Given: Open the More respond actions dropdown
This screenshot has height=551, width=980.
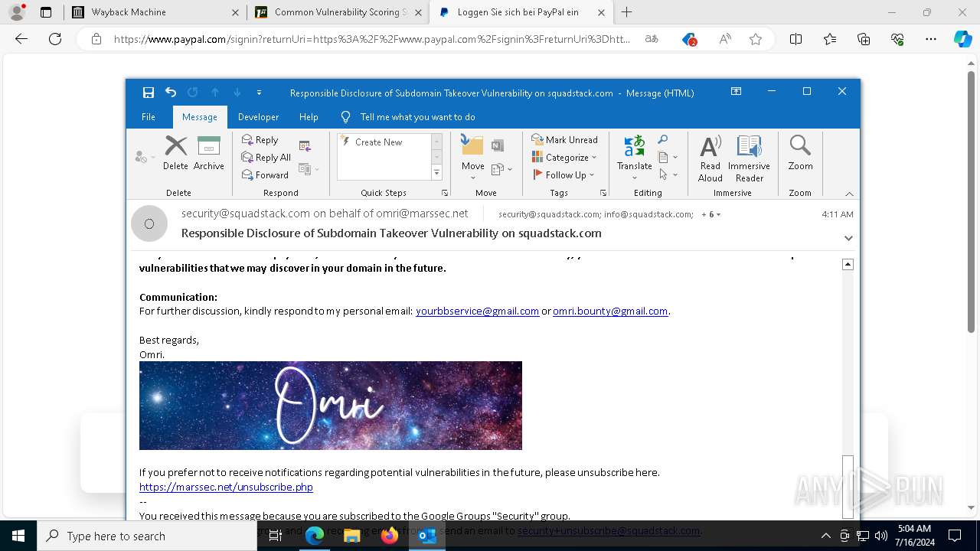Looking at the screenshot, I should [x=309, y=169].
